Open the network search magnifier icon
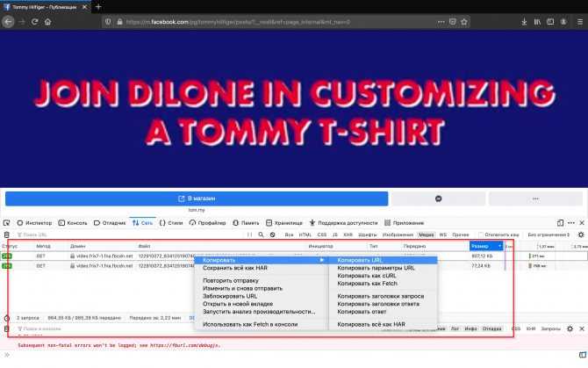 pyautogui.click(x=261, y=235)
